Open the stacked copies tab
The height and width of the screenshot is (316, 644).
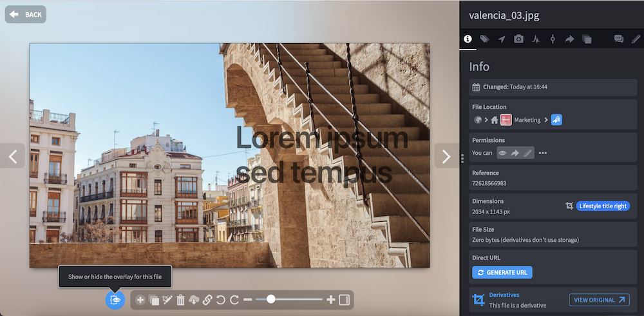coord(587,39)
